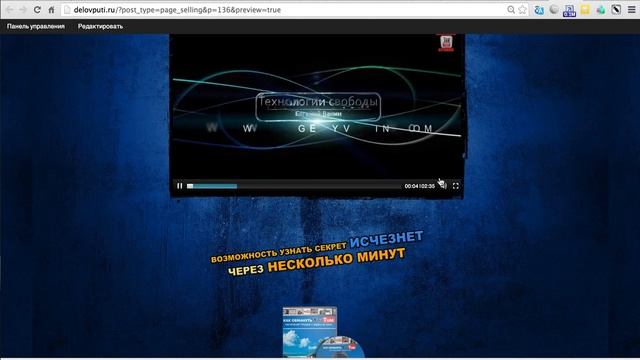The width and height of the screenshot is (640, 360).
Task: Click the ИСЧЕЗНЕТ headline text
Action: point(387,239)
